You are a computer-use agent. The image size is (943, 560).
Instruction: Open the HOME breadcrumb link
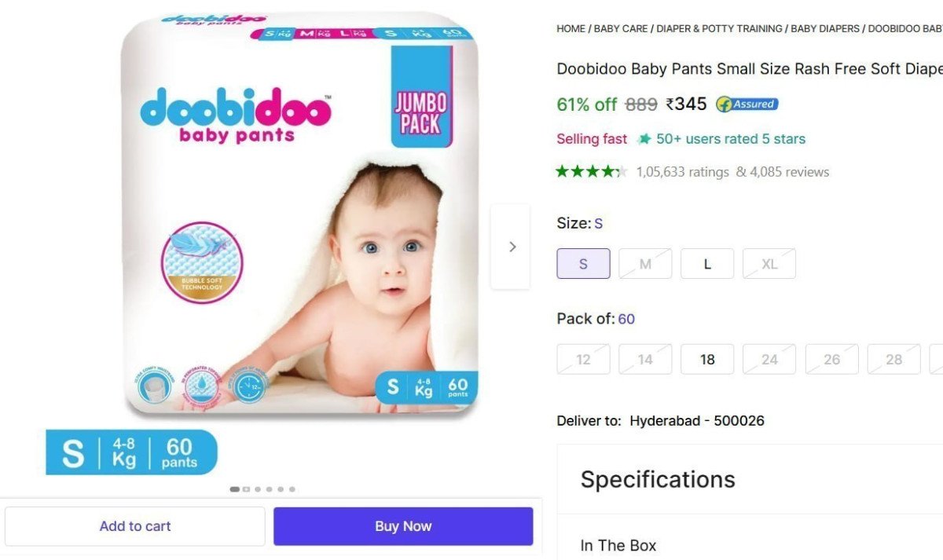(571, 28)
